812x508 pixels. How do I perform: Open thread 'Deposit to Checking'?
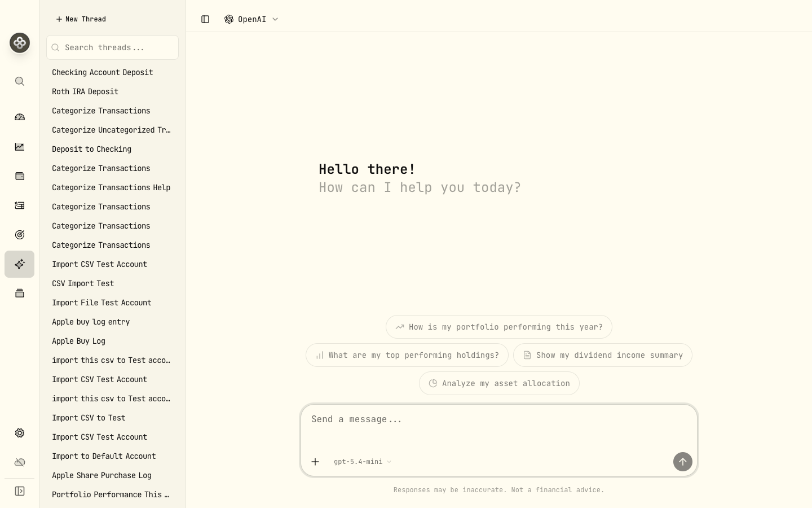[x=112, y=149]
